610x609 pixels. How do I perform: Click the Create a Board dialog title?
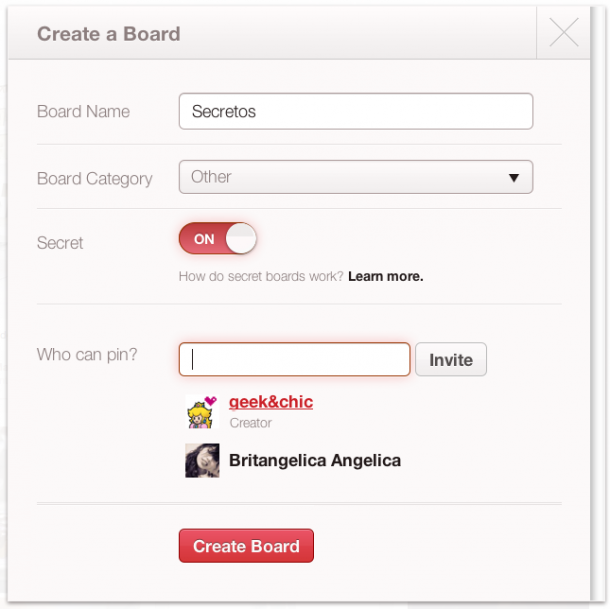coord(109,34)
